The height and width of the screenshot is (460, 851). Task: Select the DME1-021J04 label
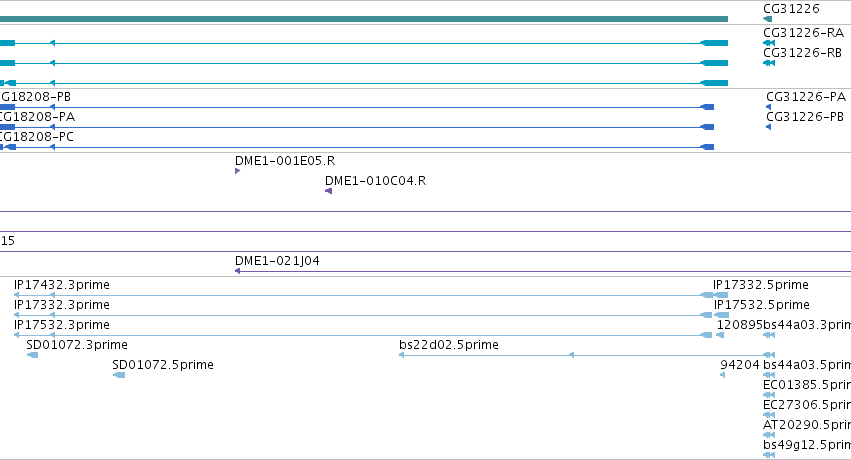pos(277,260)
